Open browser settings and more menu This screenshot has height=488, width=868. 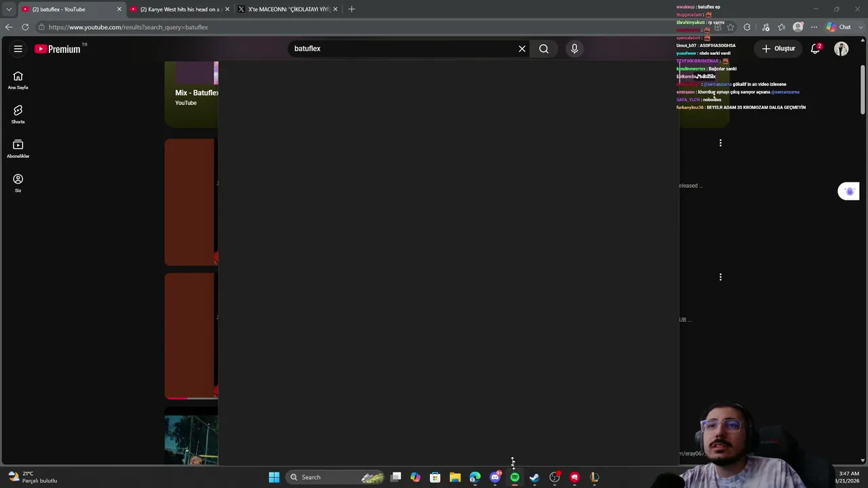click(x=814, y=27)
